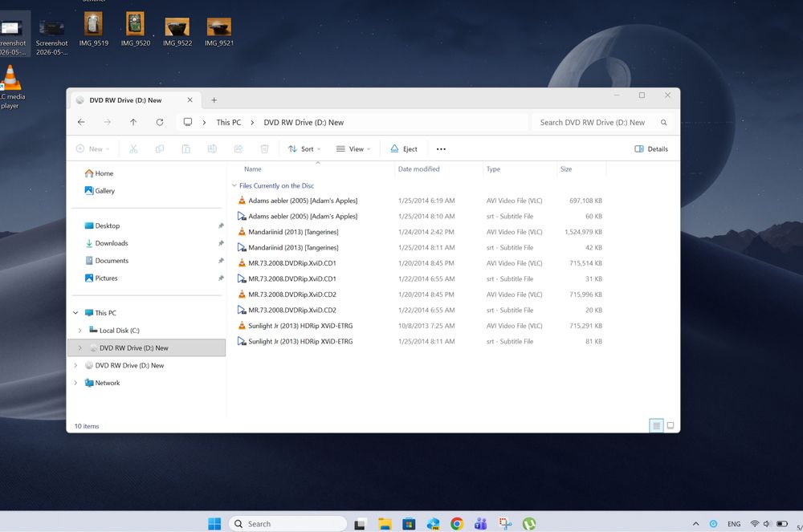
Task: Sort by Name column header
Action: [x=252, y=169]
